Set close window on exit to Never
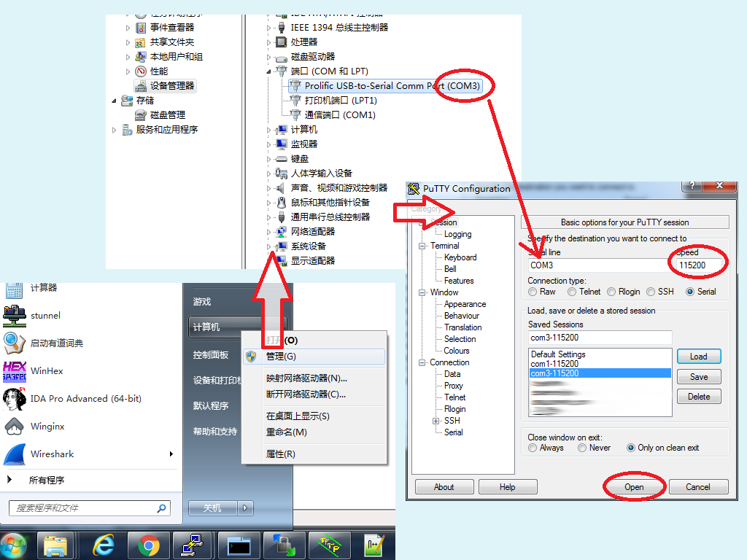The height and width of the screenshot is (560, 747). [582, 448]
